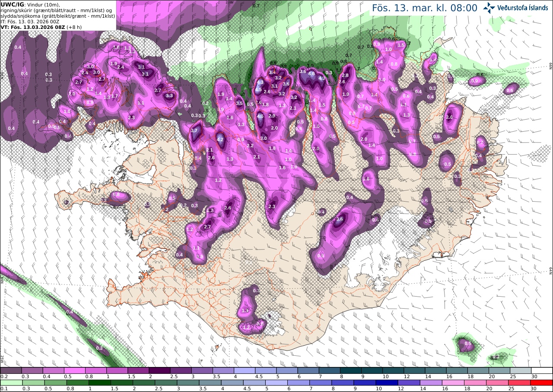Click the 2.8 precipitation value on the map

345,76
